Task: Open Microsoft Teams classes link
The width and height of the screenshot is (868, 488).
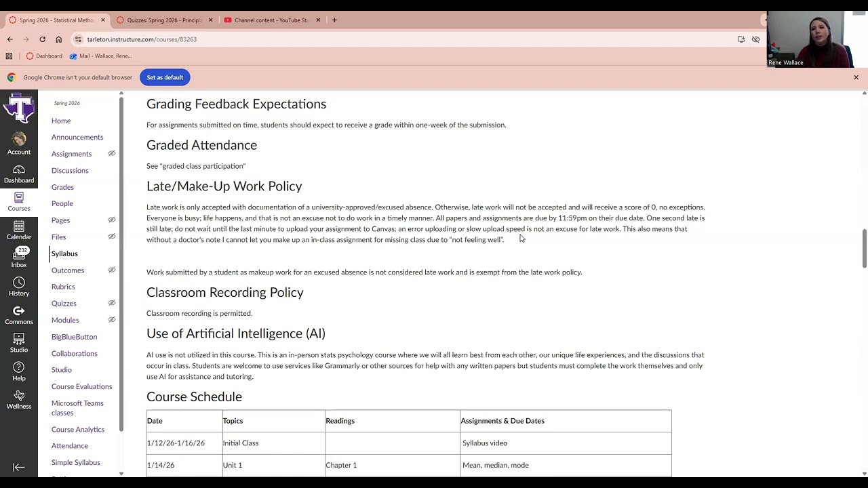Action: (x=77, y=408)
